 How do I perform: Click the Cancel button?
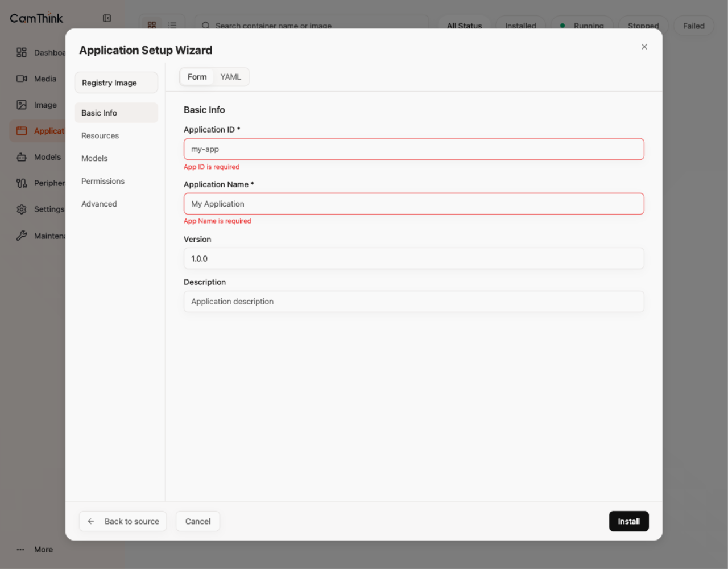(x=198, y=521)
